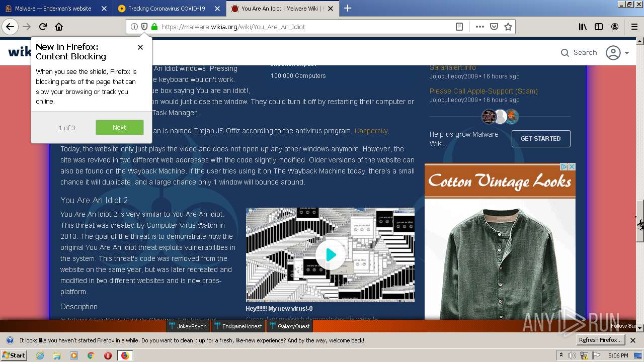Open Action Center flag icon
Image resolution: width=644 pixels, height=362 pixels.
pyautogui.click(x=596, y=355)
